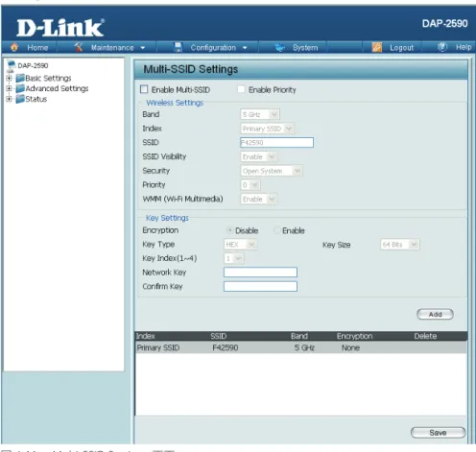Select Advanced Settings label in tree
The image size is (476, 452).
tap(57, 88)
